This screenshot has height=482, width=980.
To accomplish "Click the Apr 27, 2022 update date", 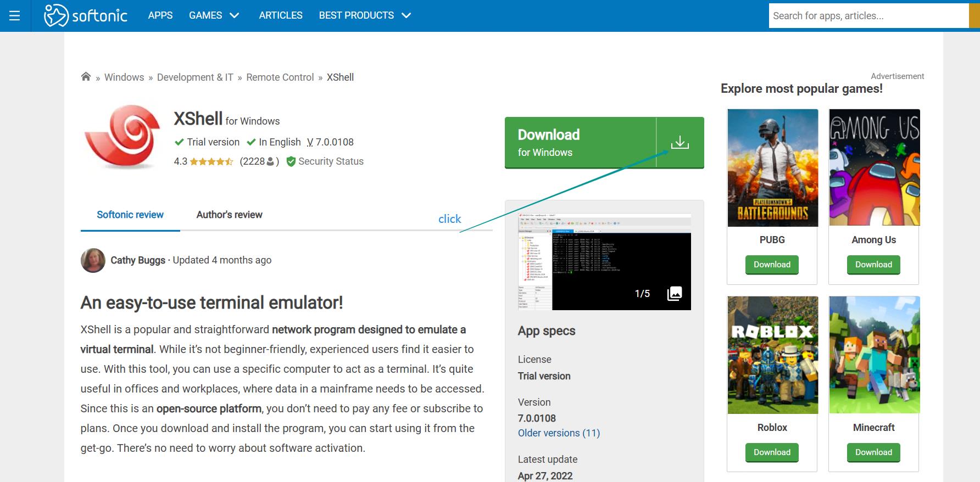I will [545, 476].
